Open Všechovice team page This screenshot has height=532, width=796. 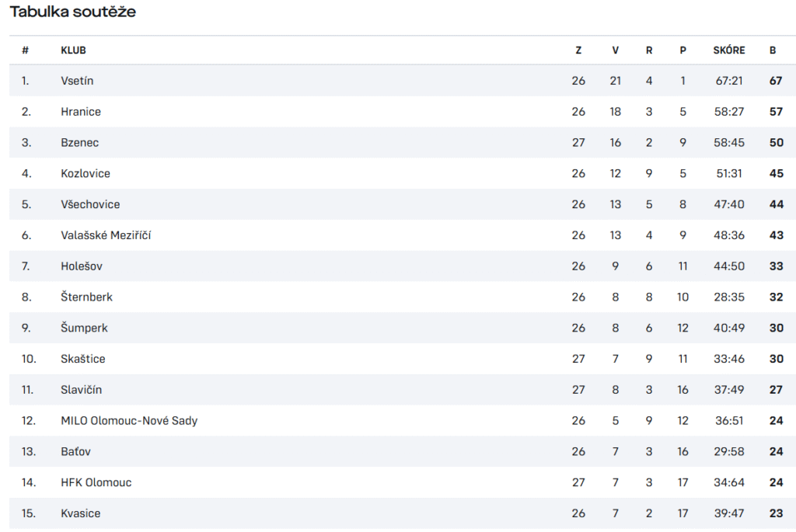point(90,204)
